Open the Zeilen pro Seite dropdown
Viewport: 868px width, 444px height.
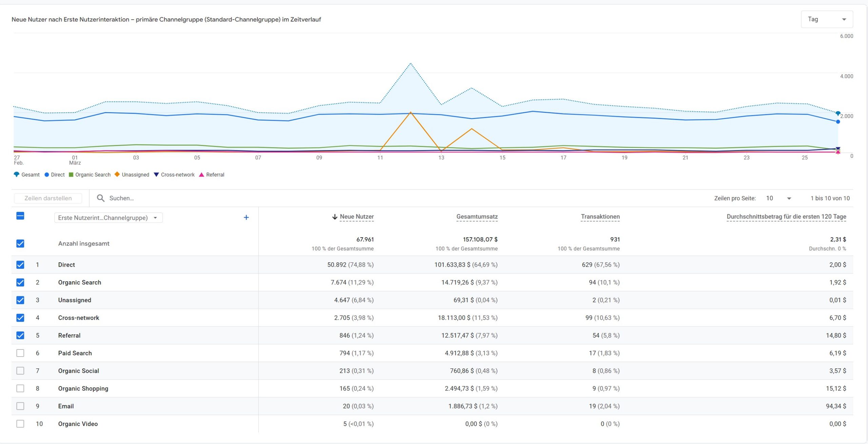[x=778, y=198]
